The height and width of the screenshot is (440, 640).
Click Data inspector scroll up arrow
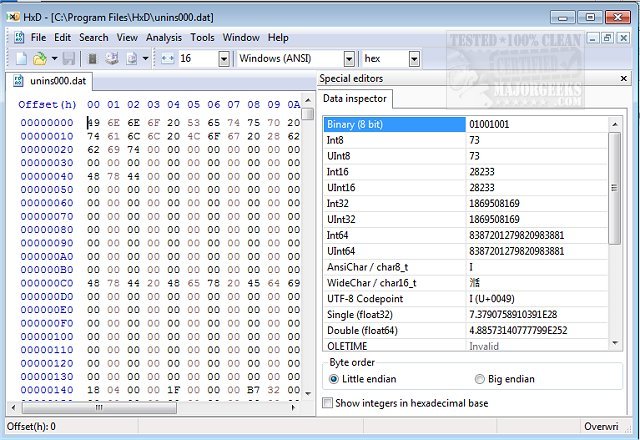tap(615, 124)
